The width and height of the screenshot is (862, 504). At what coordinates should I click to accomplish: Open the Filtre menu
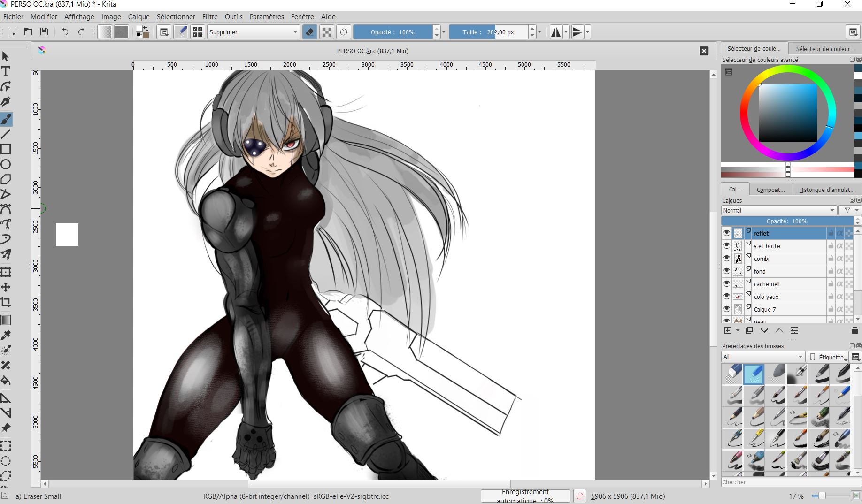(x=210, y=17)
